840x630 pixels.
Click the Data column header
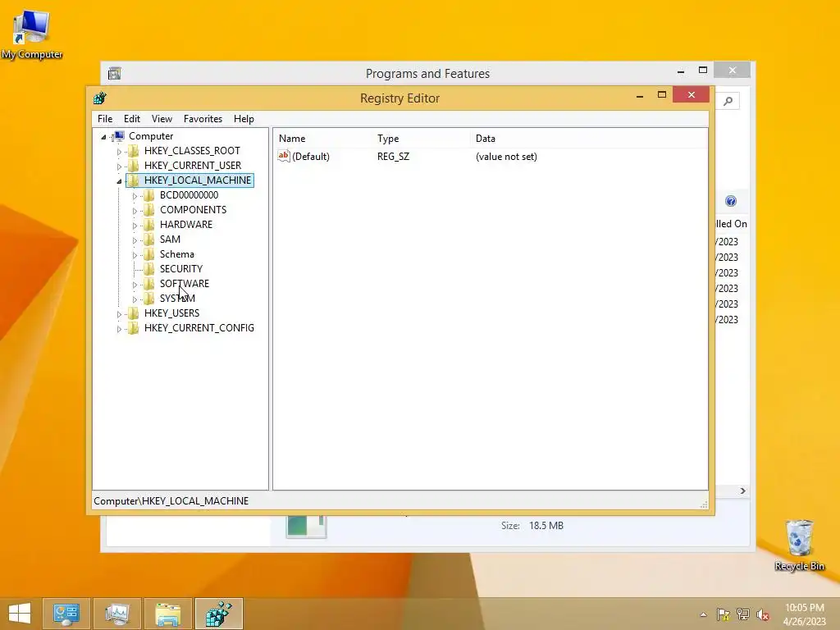[486, 138]
